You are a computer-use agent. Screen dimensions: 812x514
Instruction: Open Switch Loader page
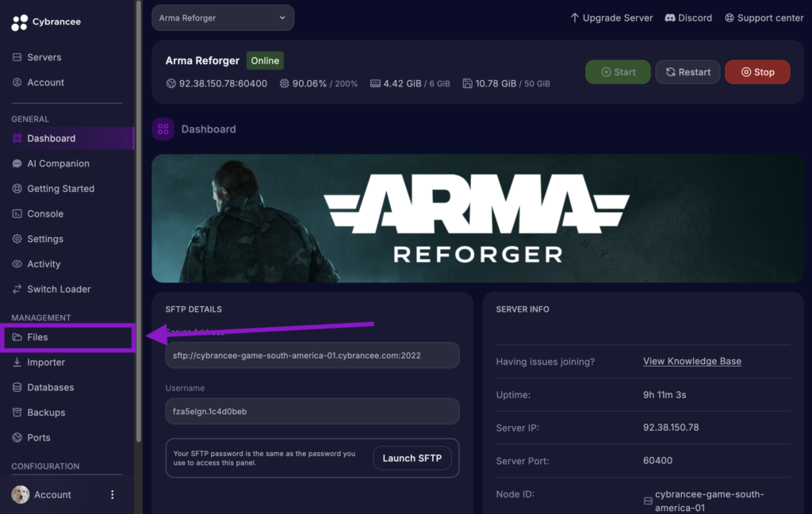[59, 289]
